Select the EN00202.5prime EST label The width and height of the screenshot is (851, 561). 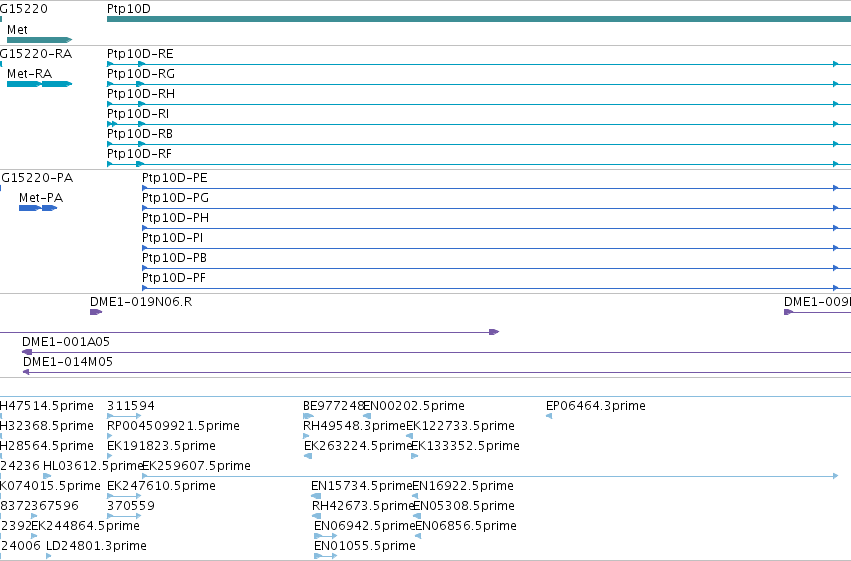coord(414,406)
